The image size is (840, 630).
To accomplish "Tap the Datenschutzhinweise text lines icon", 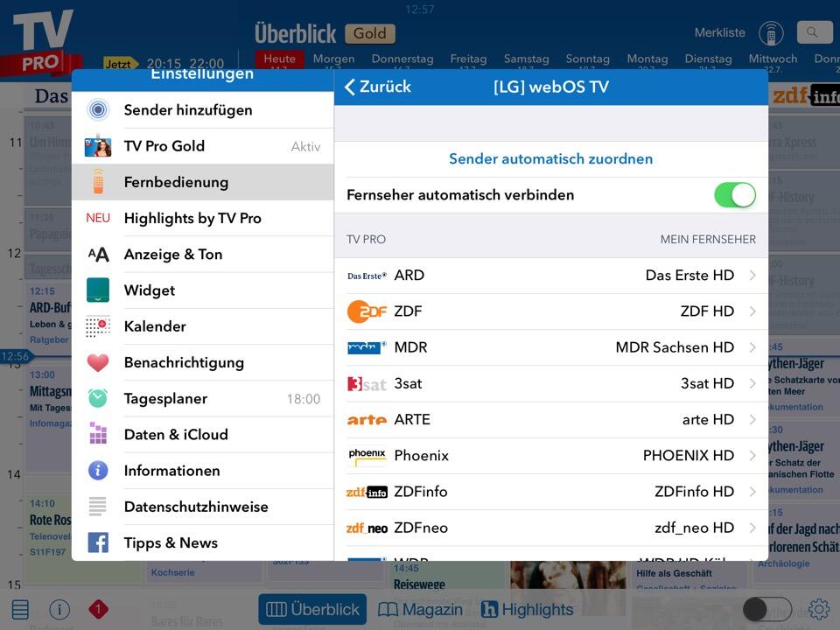I will point(98,507).
